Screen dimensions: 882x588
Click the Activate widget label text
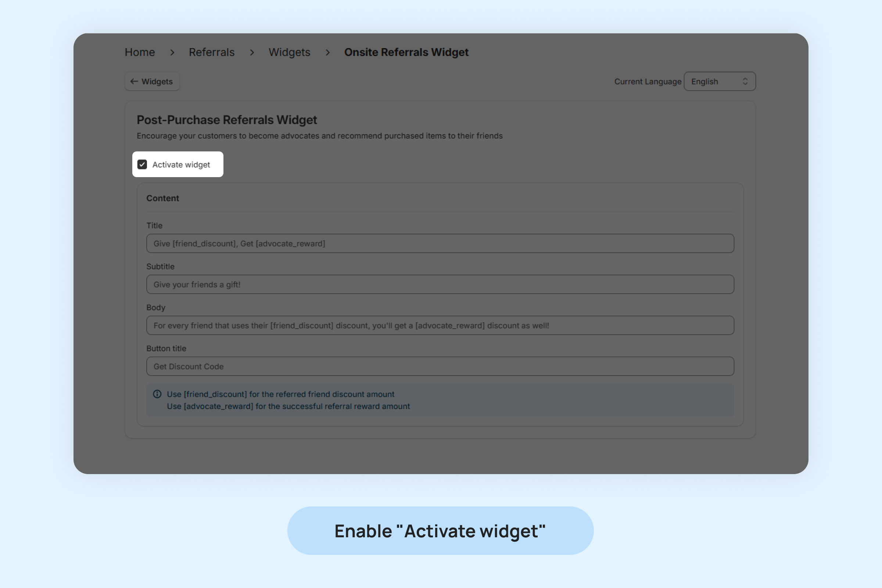[181, 165]
